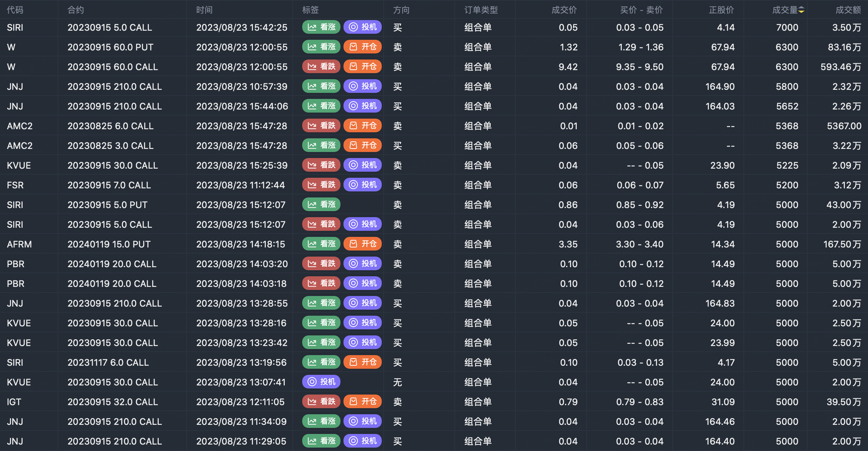Click 开仓 tag on IGT 32.0 CALL row
Image resolution: width=868 pixels, height=451 pixels.
(362, 402)
